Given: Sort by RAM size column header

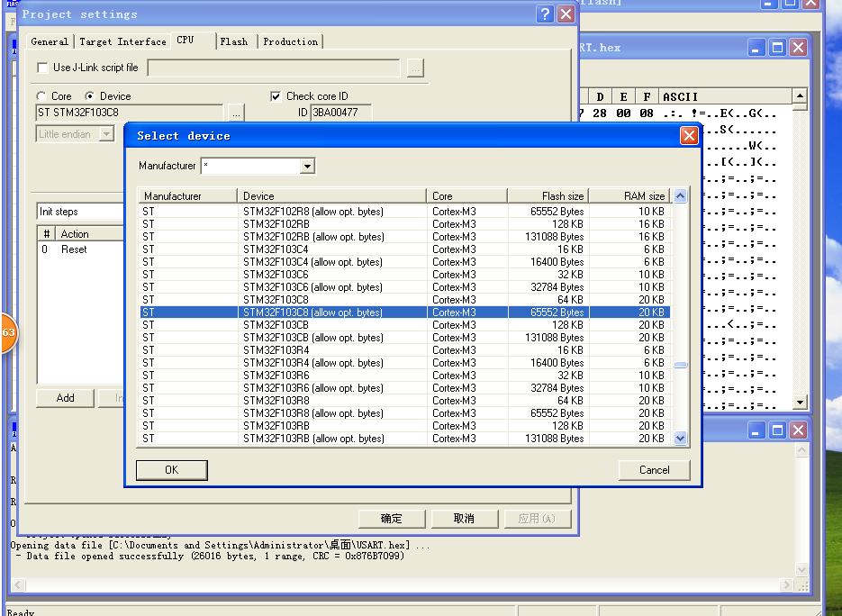Looking at the screenshot, I should [x=629, y=196].
